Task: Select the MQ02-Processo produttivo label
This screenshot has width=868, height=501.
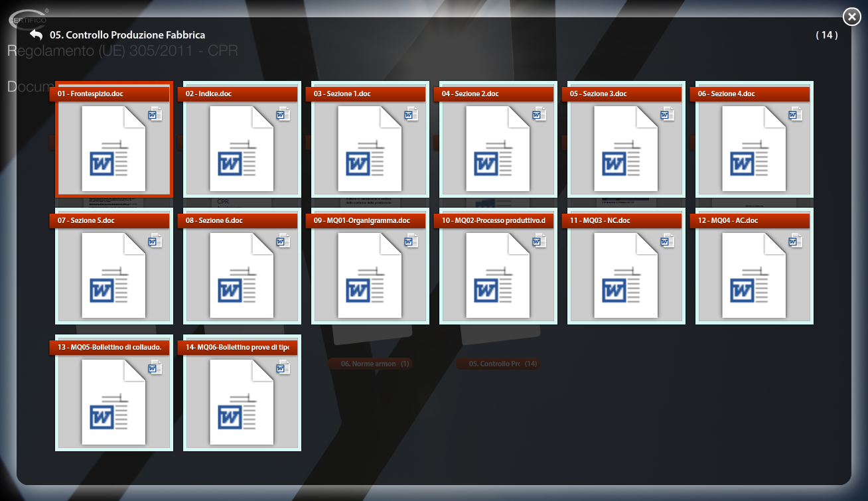Action: tap(493, 221)
